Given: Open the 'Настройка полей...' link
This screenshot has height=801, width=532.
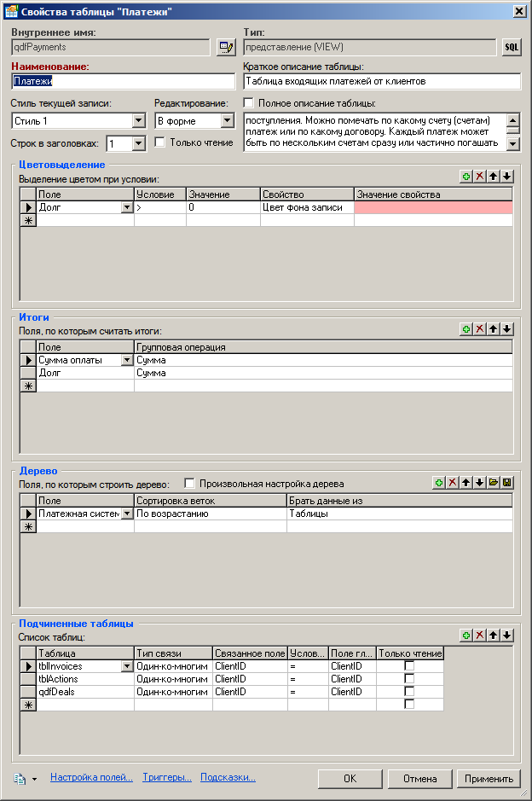Looking at the screenshot, I should [91, 778].
